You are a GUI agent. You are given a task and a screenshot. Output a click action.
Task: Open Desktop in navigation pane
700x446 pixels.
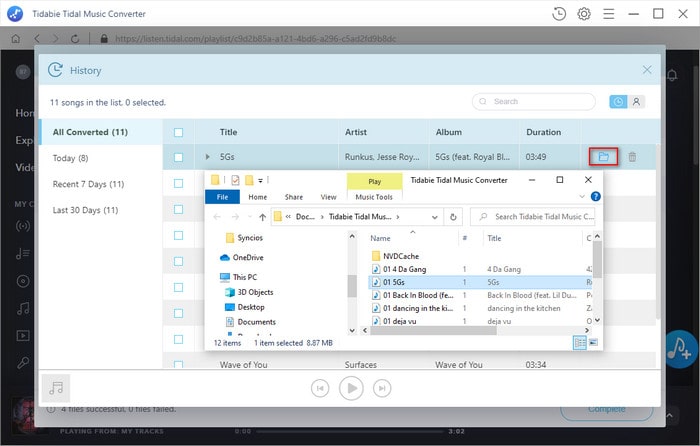pos(245,307)
